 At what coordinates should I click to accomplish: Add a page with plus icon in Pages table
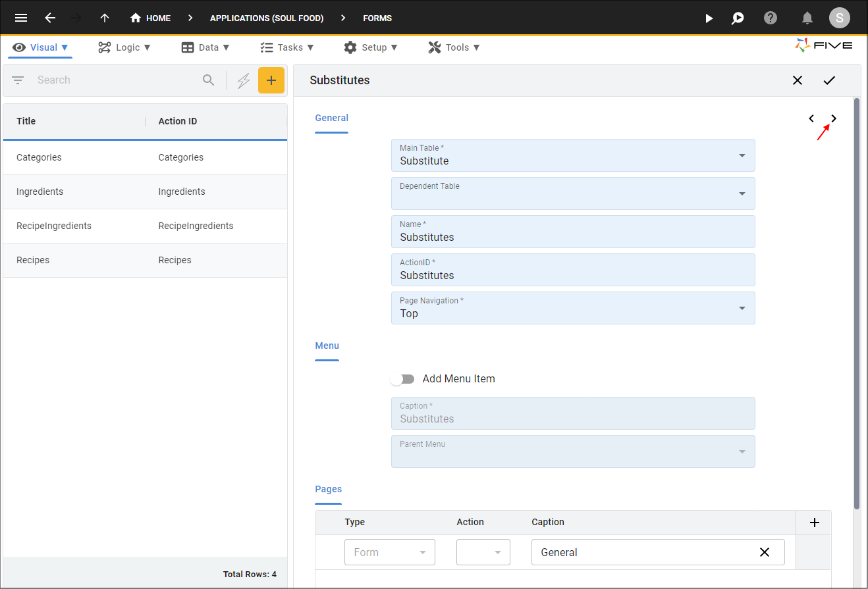(815, 523)
